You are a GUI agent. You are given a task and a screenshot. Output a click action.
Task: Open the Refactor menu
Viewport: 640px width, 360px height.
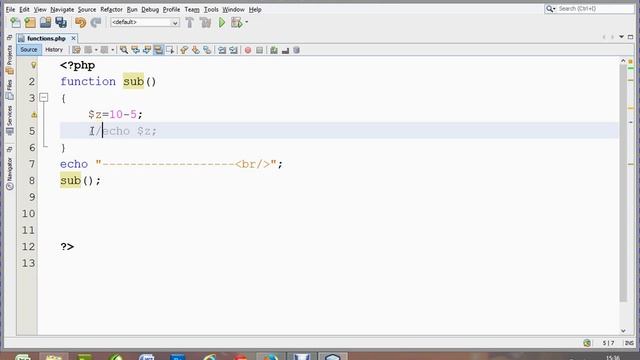111,9
